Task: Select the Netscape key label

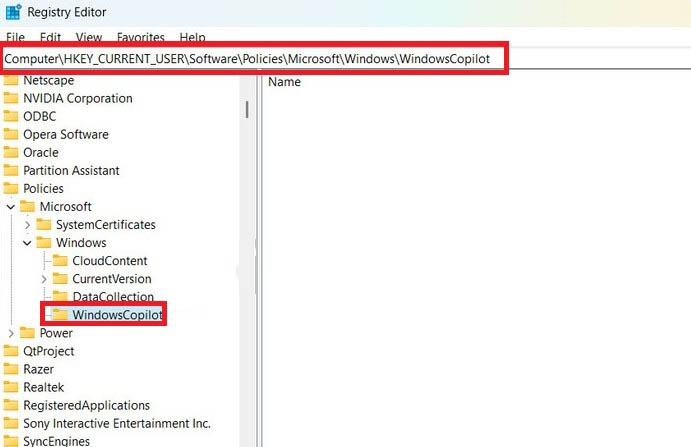Action: (48, 80)
